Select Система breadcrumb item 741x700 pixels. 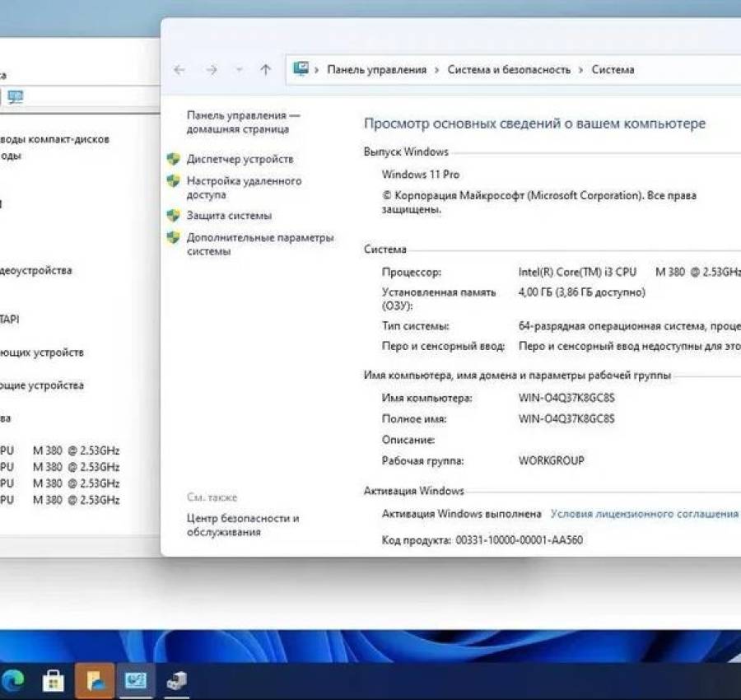pyautogui.click(x=613, y=70)
